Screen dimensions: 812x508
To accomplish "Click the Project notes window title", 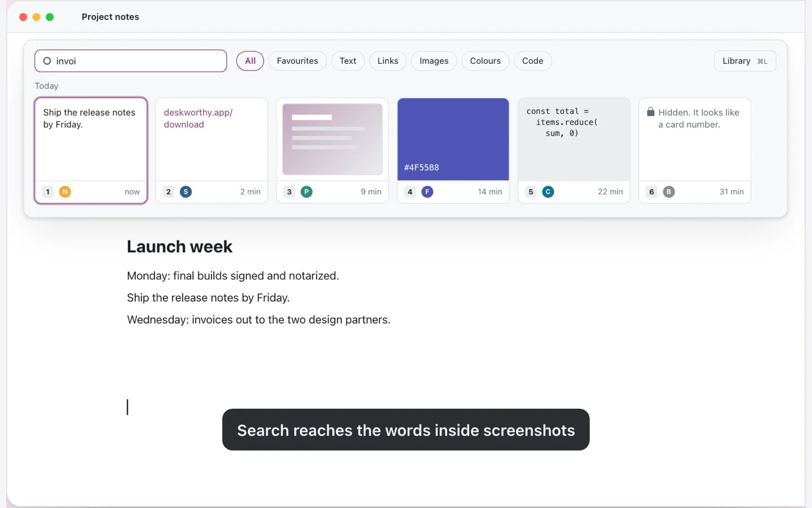I will click(111, 17).
